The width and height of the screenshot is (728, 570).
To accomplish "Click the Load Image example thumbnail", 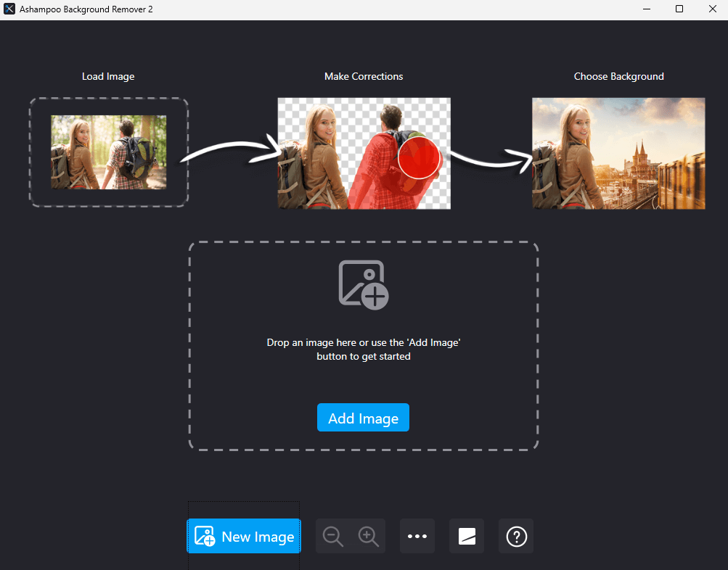I will [108, 153].
